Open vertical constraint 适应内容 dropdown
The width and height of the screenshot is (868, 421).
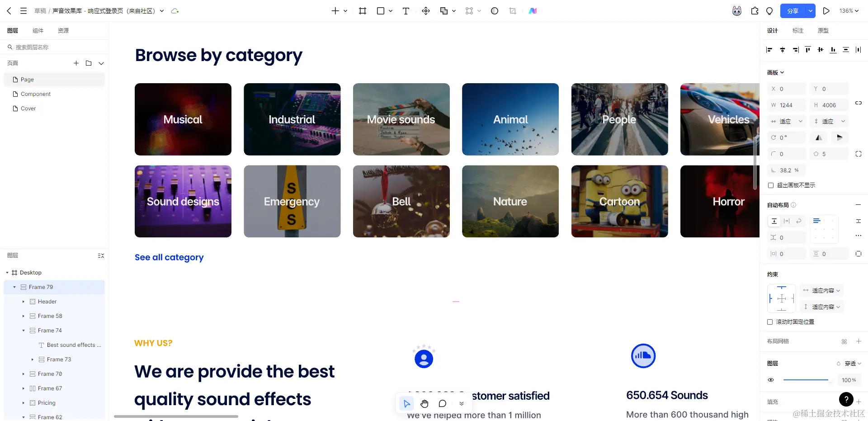click(822, 307)
